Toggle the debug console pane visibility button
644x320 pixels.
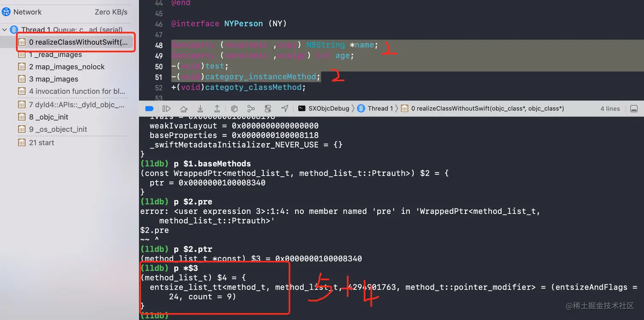[634, 109]
